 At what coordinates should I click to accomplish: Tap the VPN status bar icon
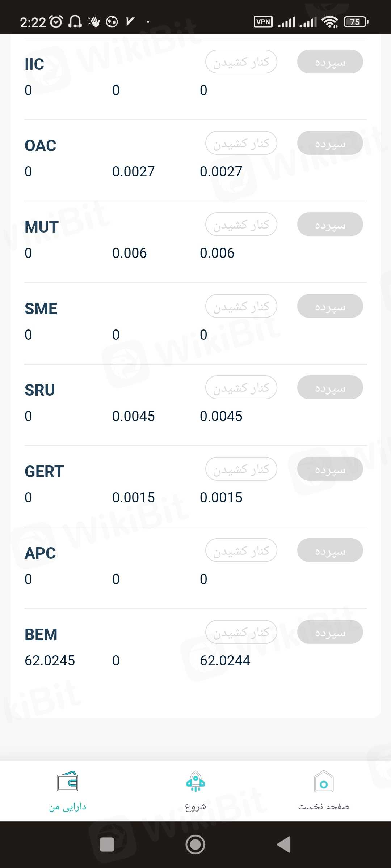click(263, 22)
